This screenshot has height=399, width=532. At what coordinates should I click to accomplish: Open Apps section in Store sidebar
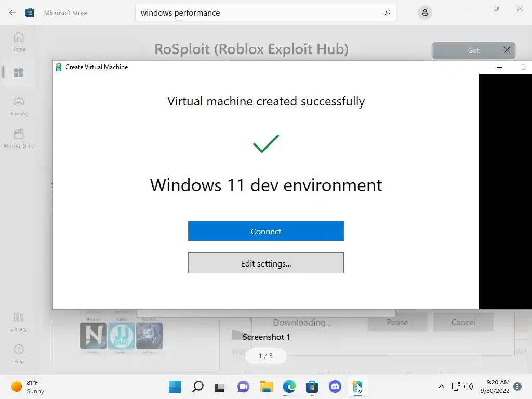click(x=19, y=73)
